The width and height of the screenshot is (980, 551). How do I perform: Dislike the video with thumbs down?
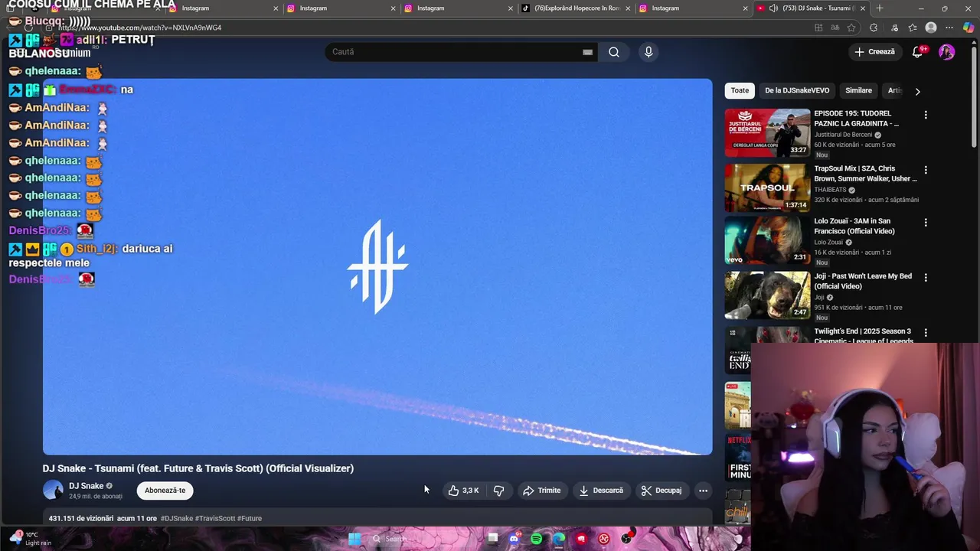coord(498,491)
